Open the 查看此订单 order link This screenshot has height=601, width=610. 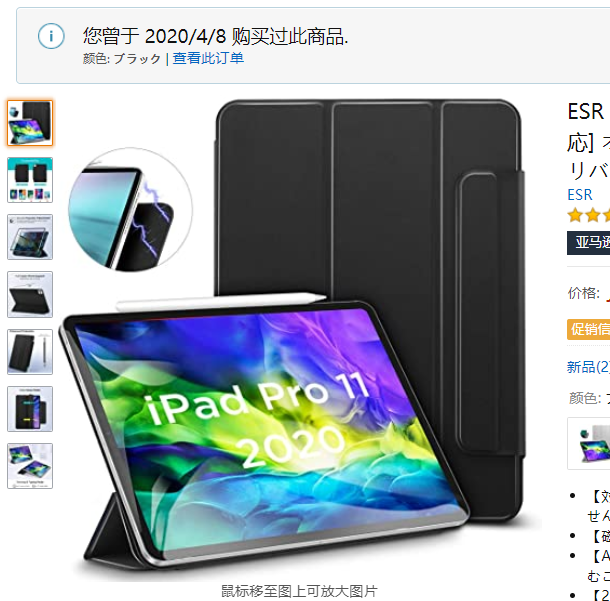pyautogui.click(x=208, y=58)
